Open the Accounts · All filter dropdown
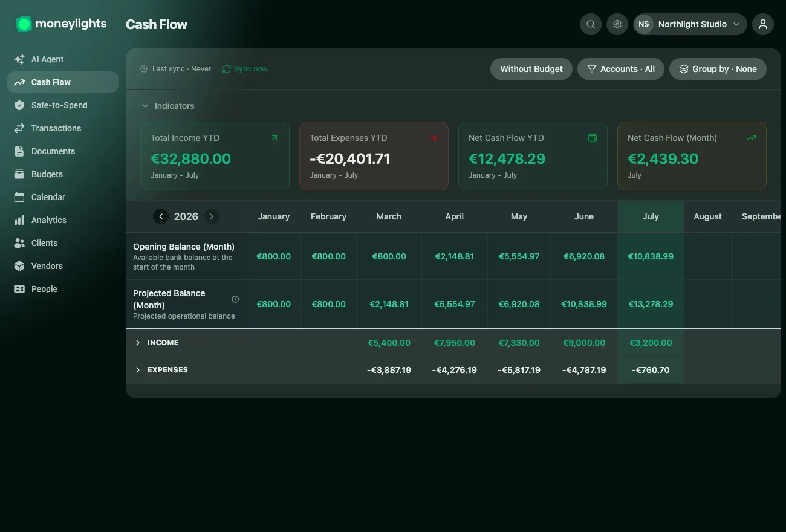 (x=621, y=69)
